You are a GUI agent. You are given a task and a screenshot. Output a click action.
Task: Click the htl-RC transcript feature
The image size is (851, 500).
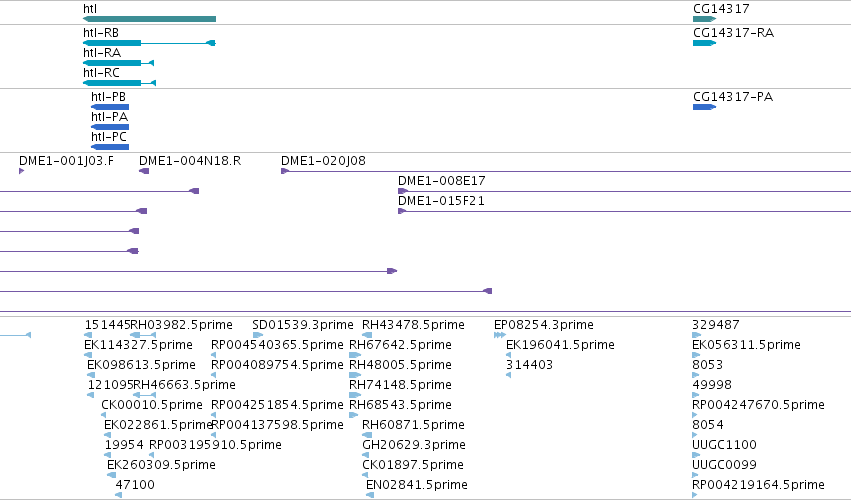pos(119,83)
